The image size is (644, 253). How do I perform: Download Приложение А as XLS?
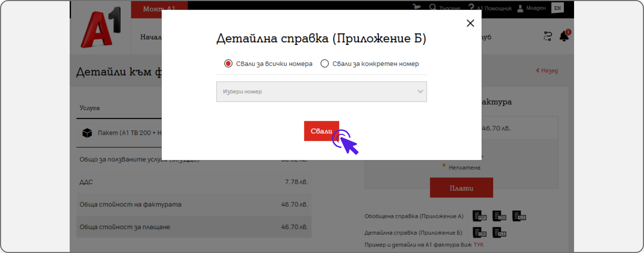(x=519, y=216)
